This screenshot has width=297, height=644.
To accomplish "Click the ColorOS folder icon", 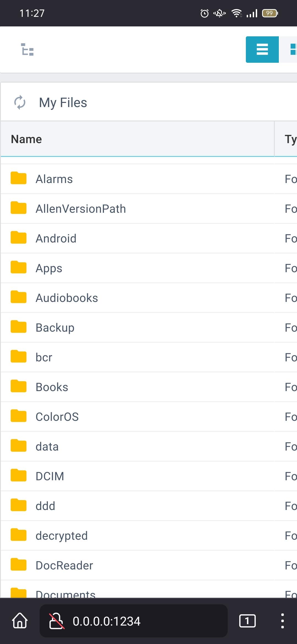I will tap(18, 416).
